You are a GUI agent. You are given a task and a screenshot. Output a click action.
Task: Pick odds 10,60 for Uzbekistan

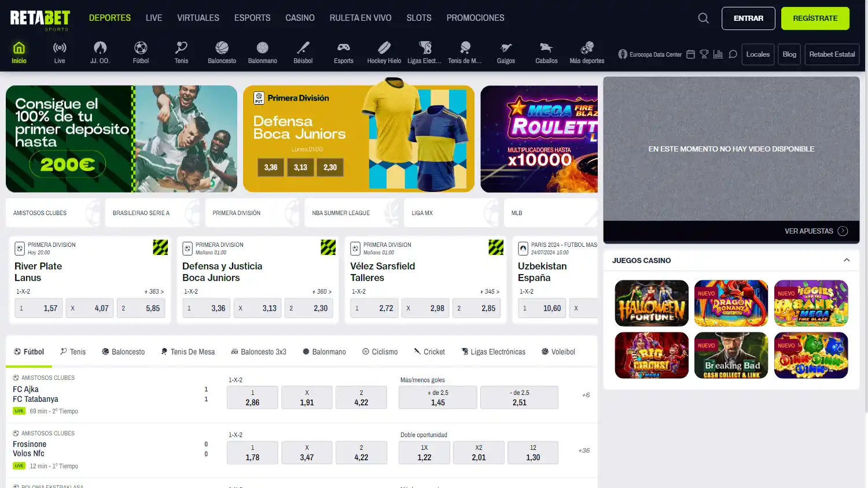[542, 308]
